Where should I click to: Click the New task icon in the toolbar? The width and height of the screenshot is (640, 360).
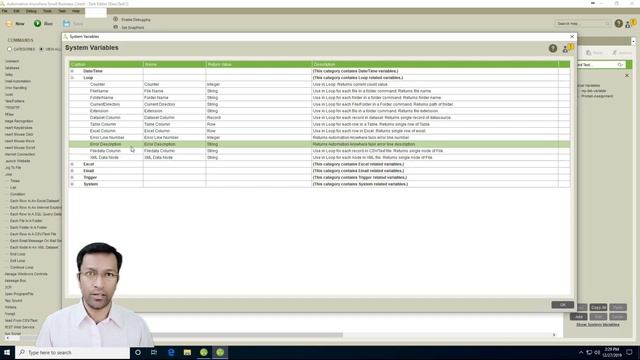(9, 24)
